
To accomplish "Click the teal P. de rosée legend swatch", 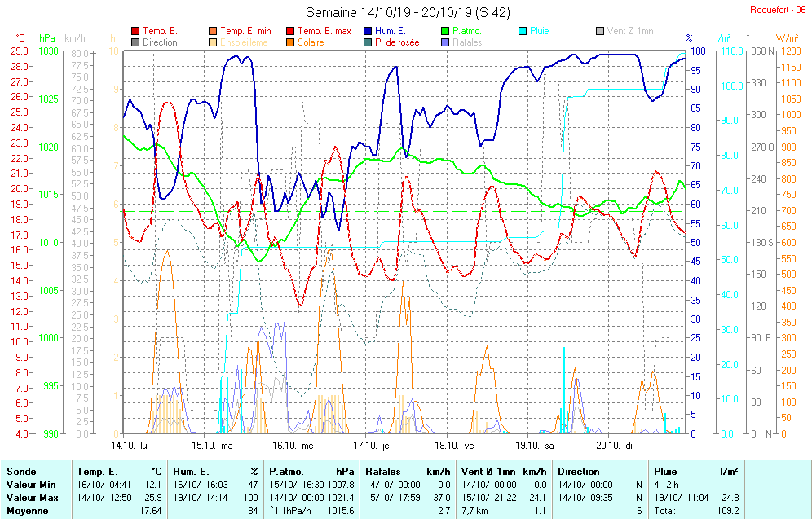I will coord(368,42).
